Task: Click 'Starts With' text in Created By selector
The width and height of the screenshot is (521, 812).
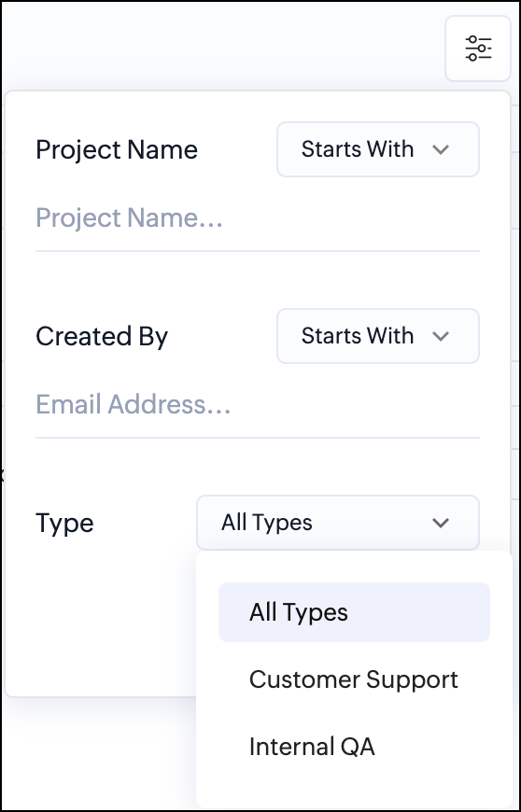Action: [358, 336]
